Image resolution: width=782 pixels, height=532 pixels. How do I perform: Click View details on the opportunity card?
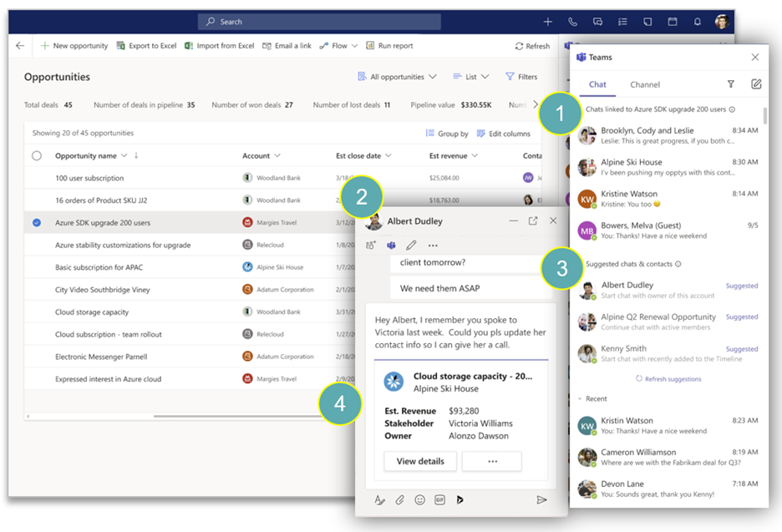420,461
